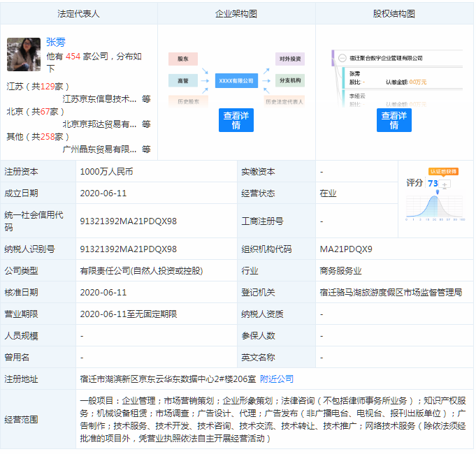Click the 评分 score value 73
Viewport: 476px width, 454px height.
(x=433, y=184)
